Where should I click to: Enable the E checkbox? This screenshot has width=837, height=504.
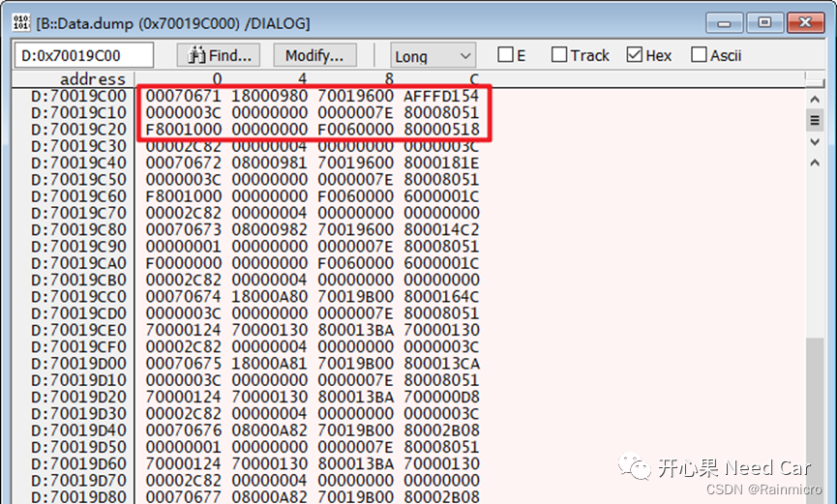coord(505,54)
